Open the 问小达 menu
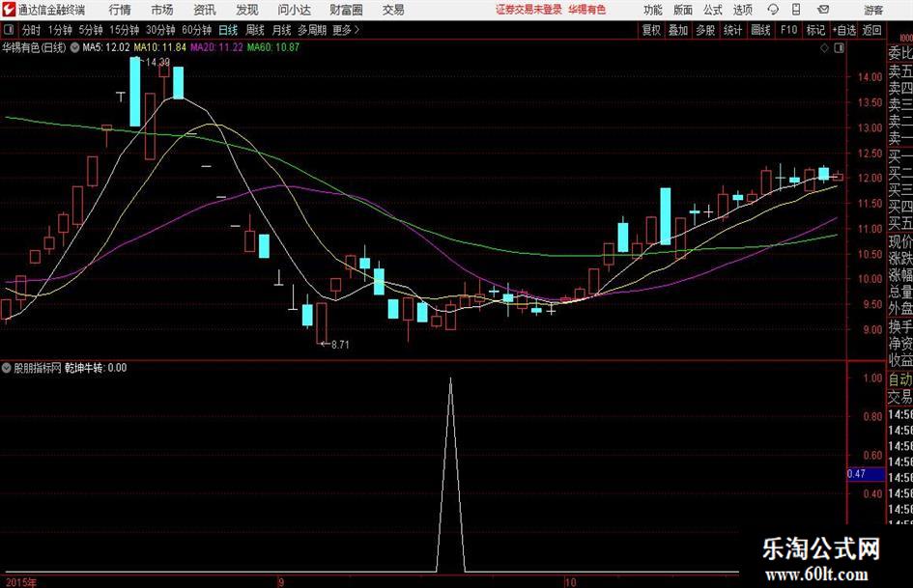 point(294,10)
